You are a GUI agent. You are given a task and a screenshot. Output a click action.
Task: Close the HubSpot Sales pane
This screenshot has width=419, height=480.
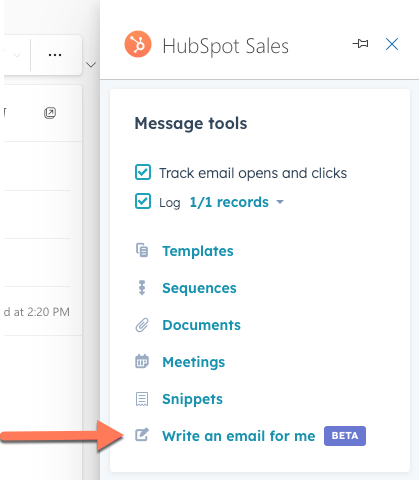coord(392,44)
